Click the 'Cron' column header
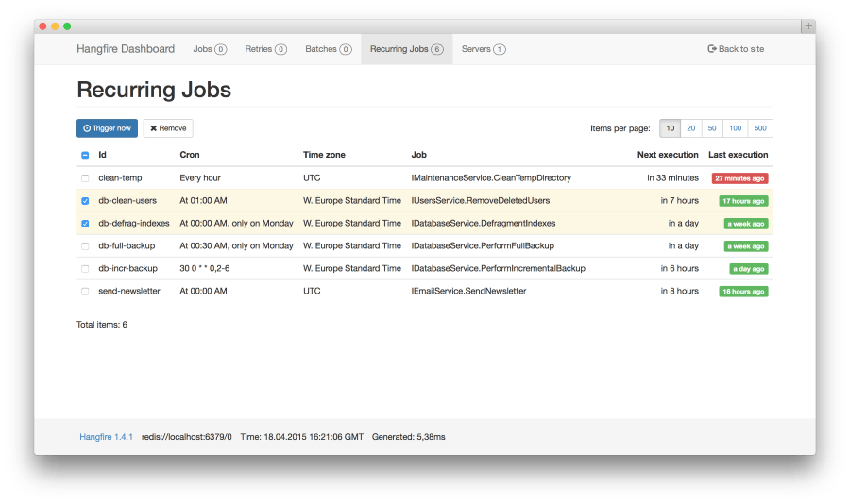 point(190,155)
